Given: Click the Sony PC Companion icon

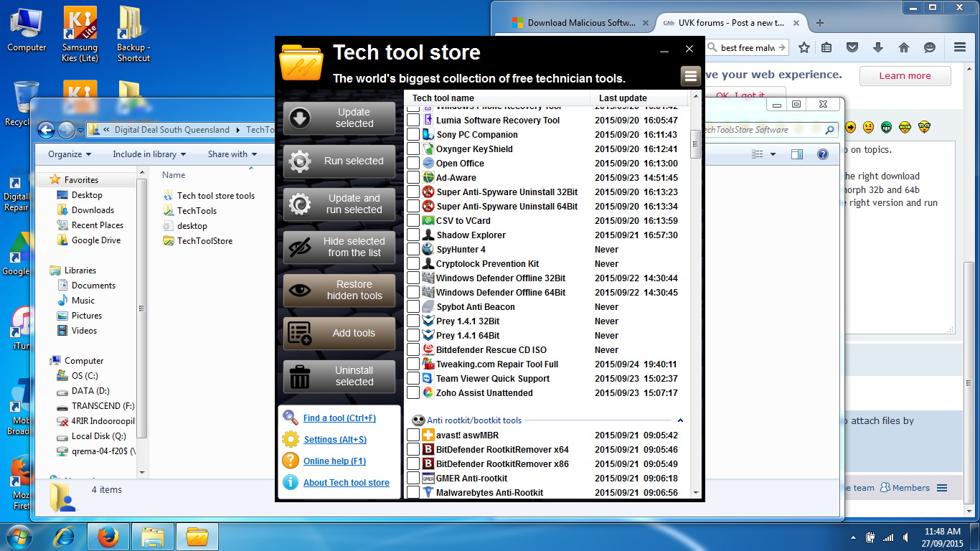Looking at the screenshot, I should pyautogui.click(x=428, y=134).
